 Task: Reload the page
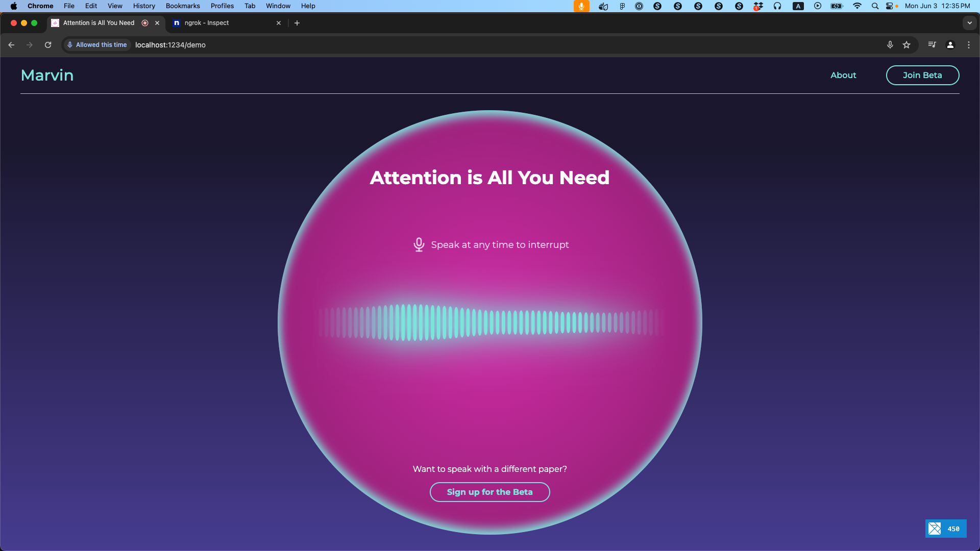48,45
